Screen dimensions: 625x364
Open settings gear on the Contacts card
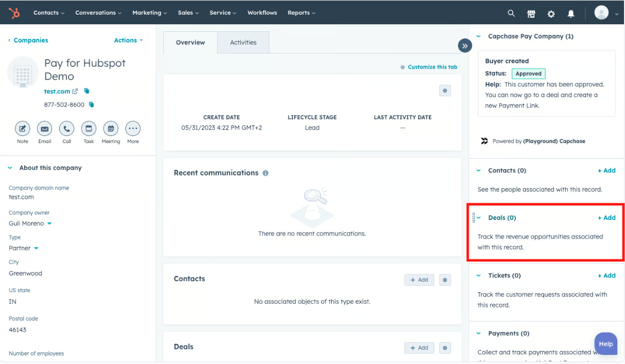click(445, 280)
